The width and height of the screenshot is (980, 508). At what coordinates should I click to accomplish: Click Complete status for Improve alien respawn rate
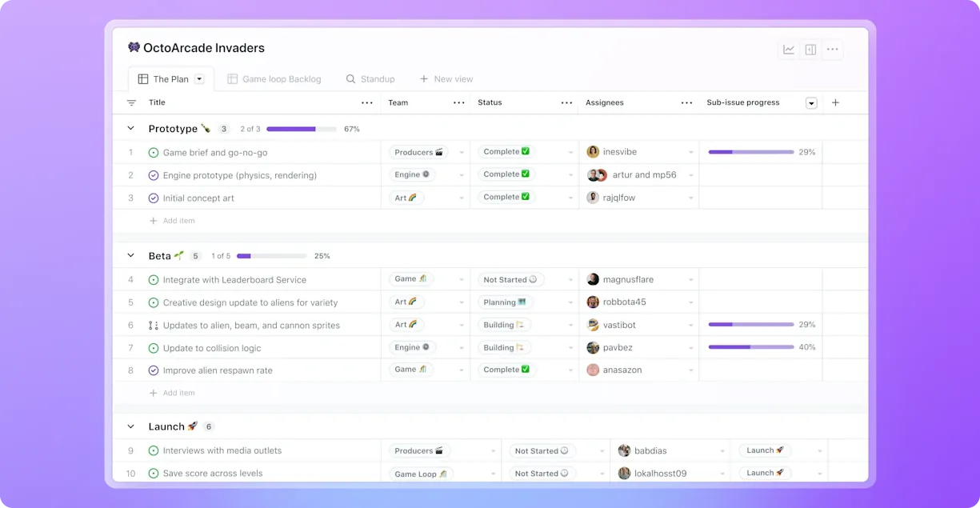click(506, 370)
